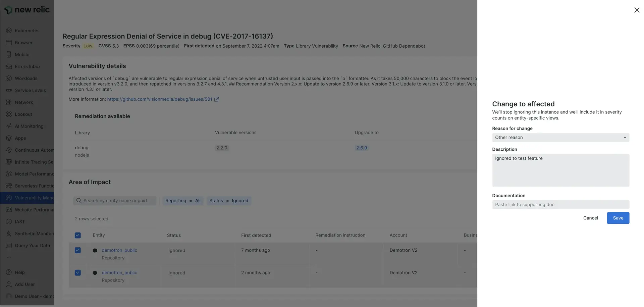This screenshot has width=644, height=307.
Task: Open first demotron_public entity link
Action: (x=119, y=250)
